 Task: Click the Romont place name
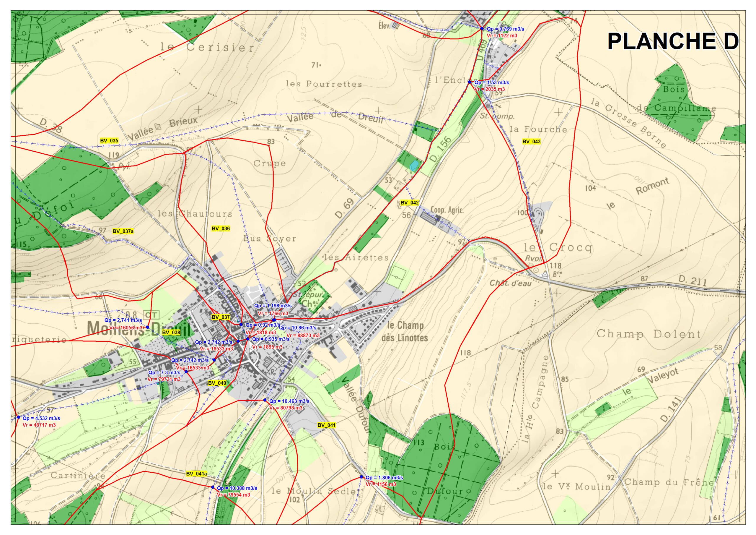coord(652,186)
